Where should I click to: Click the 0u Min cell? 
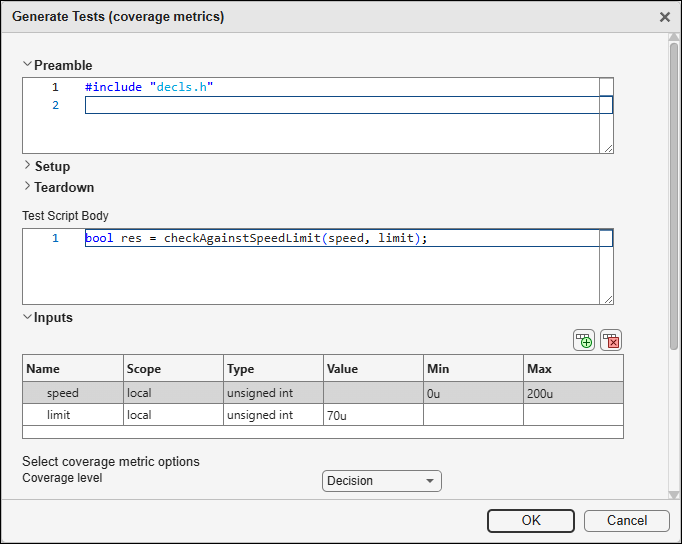click(x=474, y=393)
